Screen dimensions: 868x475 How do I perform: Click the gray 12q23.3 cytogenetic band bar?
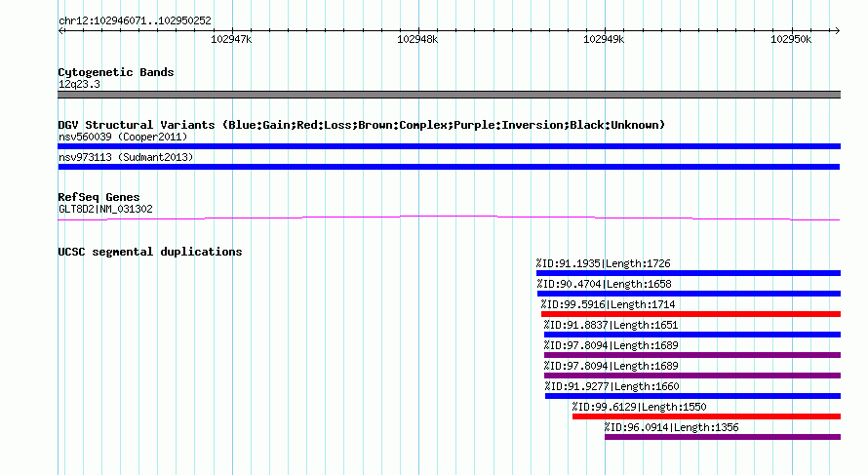[449, 95]
